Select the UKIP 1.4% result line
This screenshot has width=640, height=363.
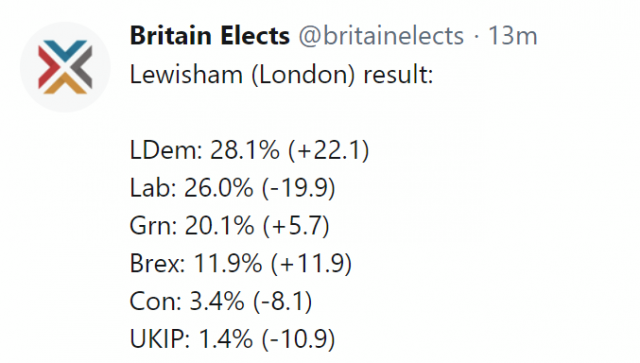point(233,339)
